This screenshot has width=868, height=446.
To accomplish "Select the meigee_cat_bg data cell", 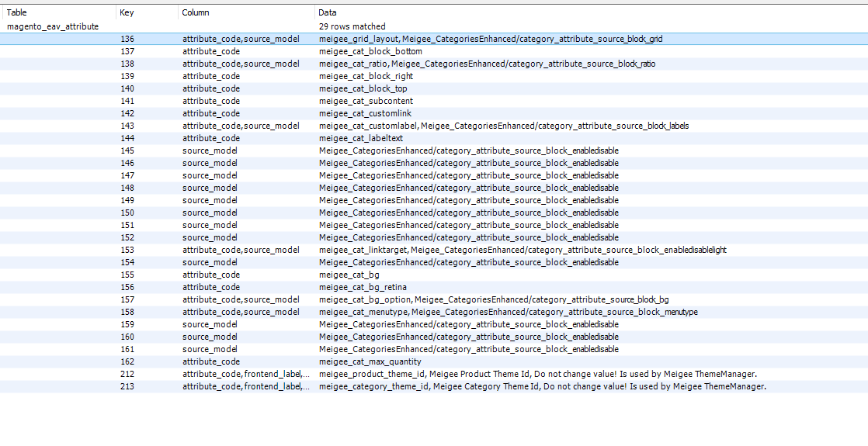I will (x=349, y=275).
